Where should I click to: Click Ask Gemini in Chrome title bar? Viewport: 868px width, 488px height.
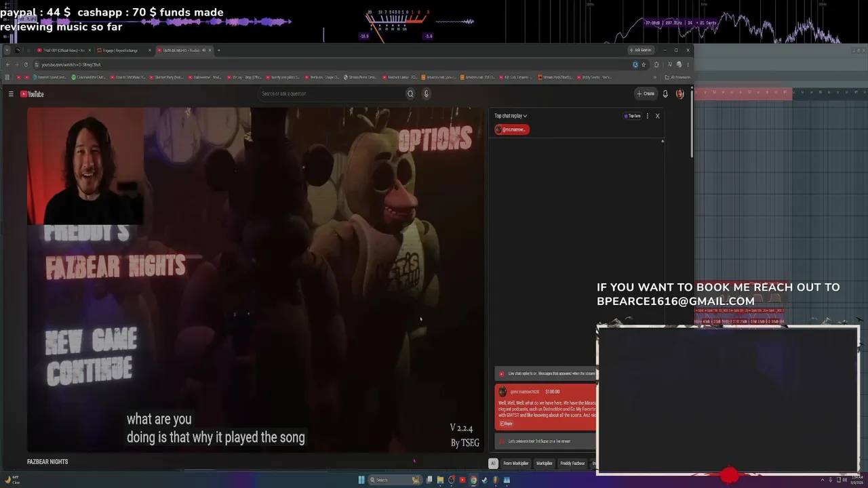640,50
